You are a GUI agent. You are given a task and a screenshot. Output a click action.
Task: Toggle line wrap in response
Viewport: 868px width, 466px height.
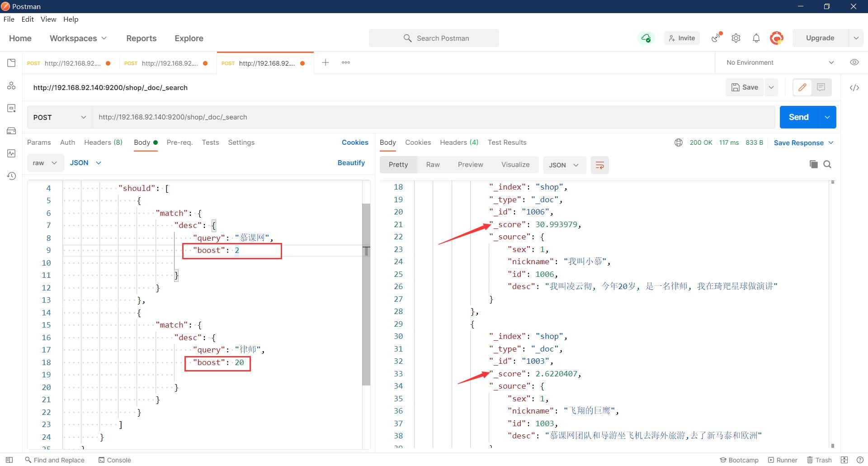600,165
